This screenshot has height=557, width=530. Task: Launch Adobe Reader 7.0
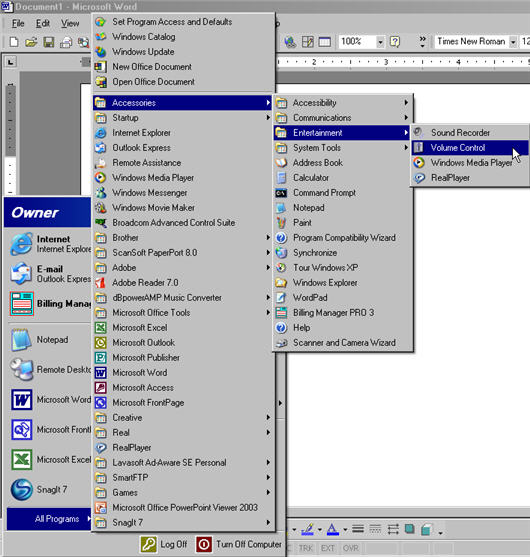pos(183,283)
